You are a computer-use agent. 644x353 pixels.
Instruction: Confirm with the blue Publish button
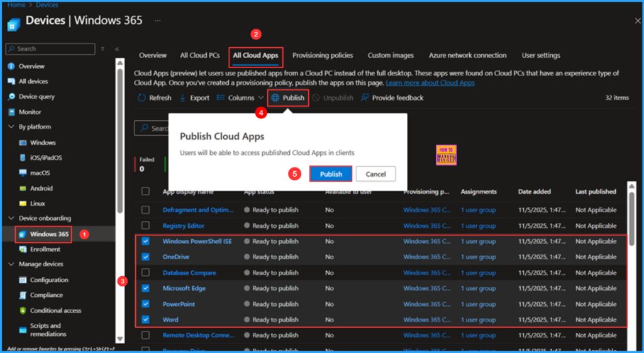[331, 174]
